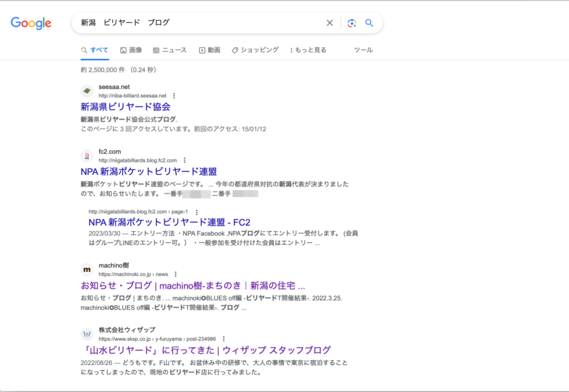
Task: Click the 株式会社ウィザップ site favicon
Action: pos(87,334)
